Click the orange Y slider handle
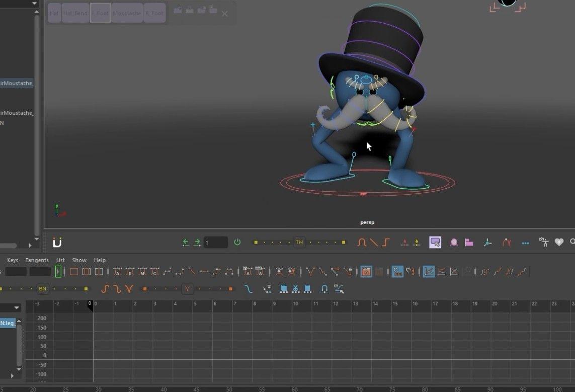The image size is (575, 392). coord(187,289)
